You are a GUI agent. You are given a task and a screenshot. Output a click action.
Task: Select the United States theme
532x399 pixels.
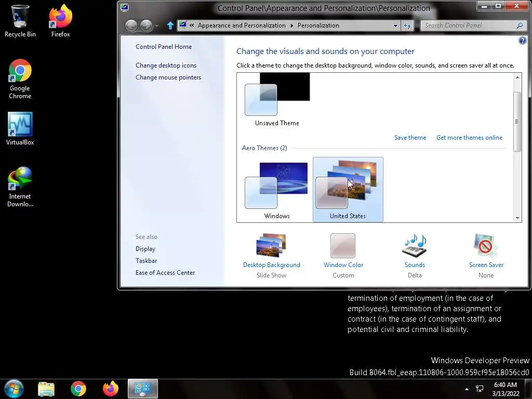pos(348,190)
